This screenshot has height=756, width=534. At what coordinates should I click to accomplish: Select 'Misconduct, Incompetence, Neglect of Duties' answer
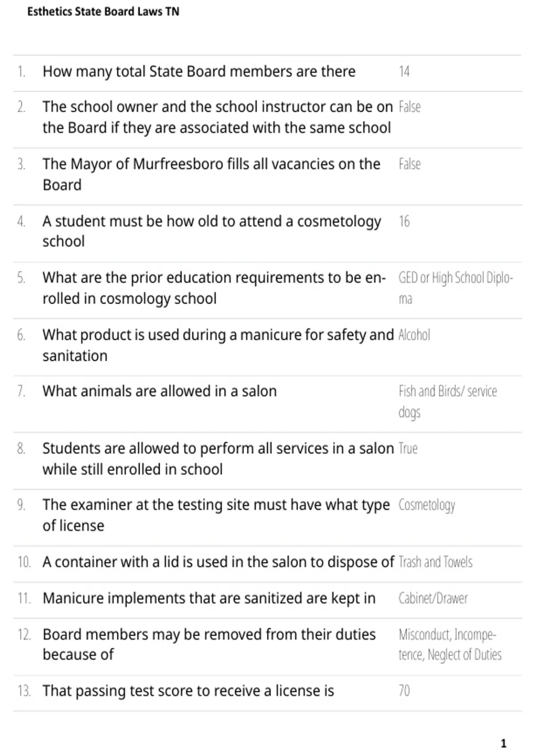point(450,644)
